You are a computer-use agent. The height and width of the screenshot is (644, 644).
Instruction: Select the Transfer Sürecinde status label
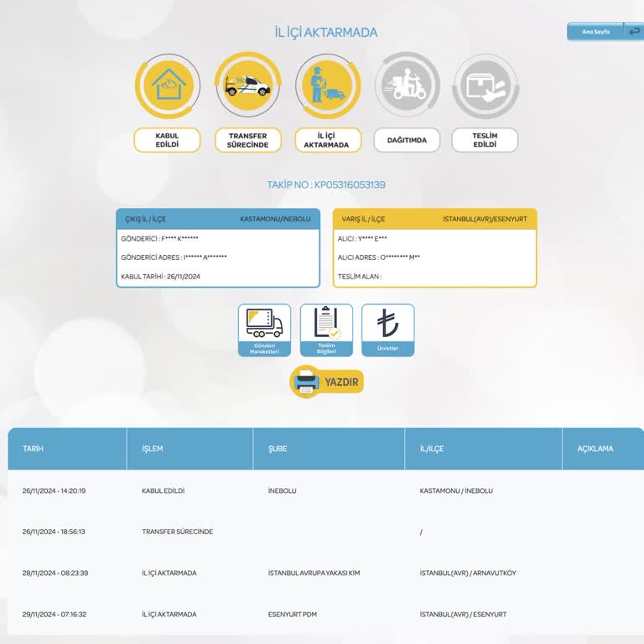[x=247, y=140]
